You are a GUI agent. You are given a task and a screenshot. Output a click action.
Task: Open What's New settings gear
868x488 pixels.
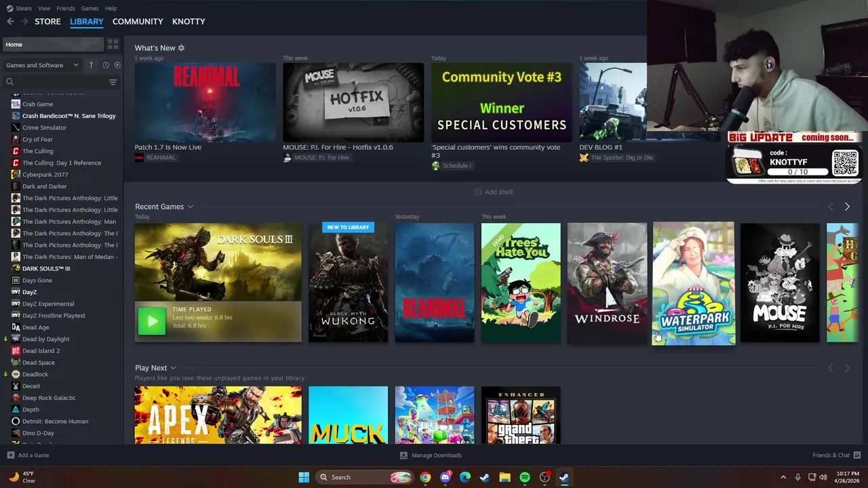pos(181,48)
